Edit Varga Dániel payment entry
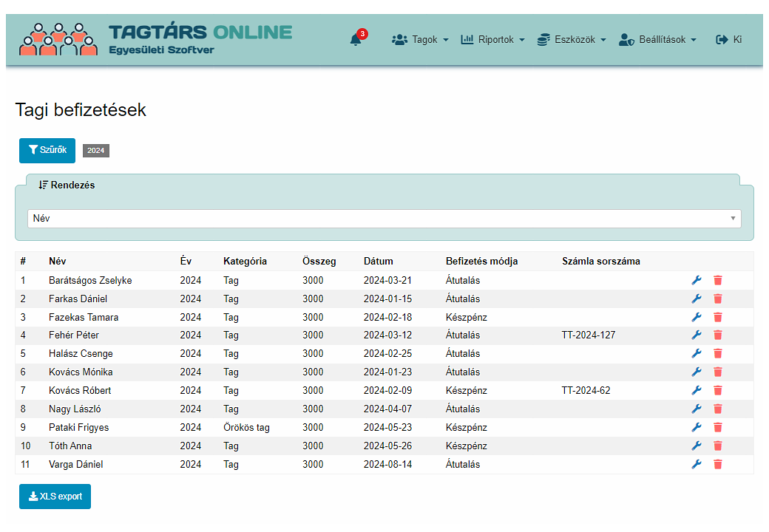The image size is (769, 532). [x=697, y=465]
